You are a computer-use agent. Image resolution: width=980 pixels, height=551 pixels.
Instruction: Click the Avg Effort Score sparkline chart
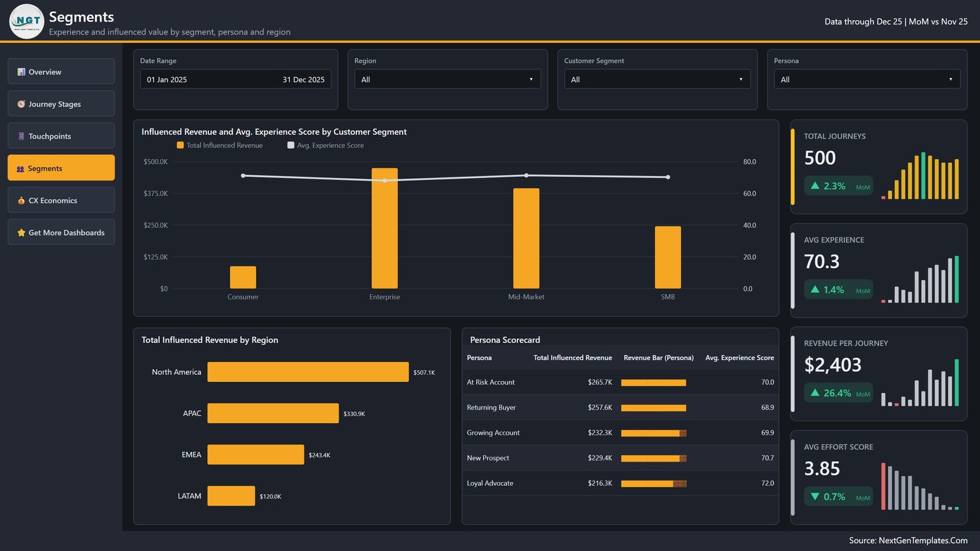[x=920, y=486]
